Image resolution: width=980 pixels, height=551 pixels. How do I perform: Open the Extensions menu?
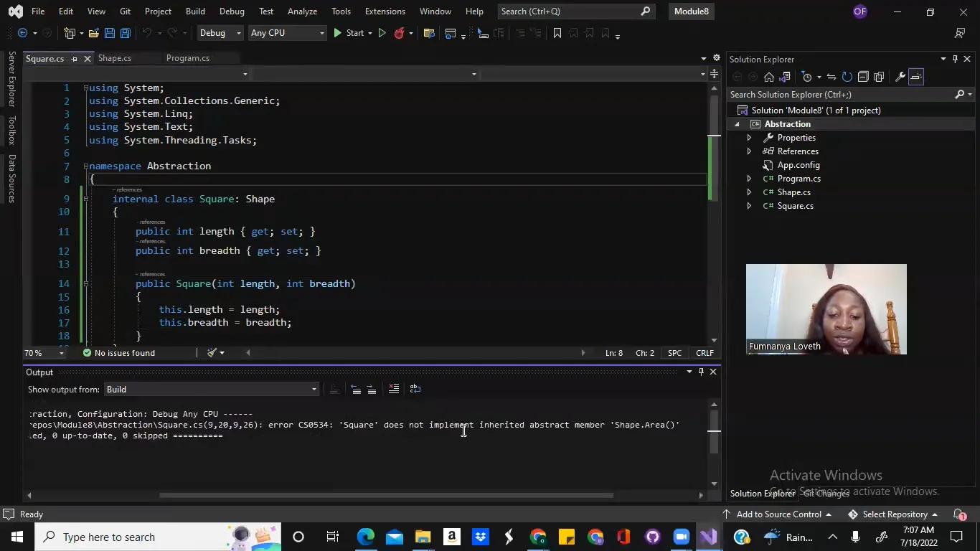385,11
